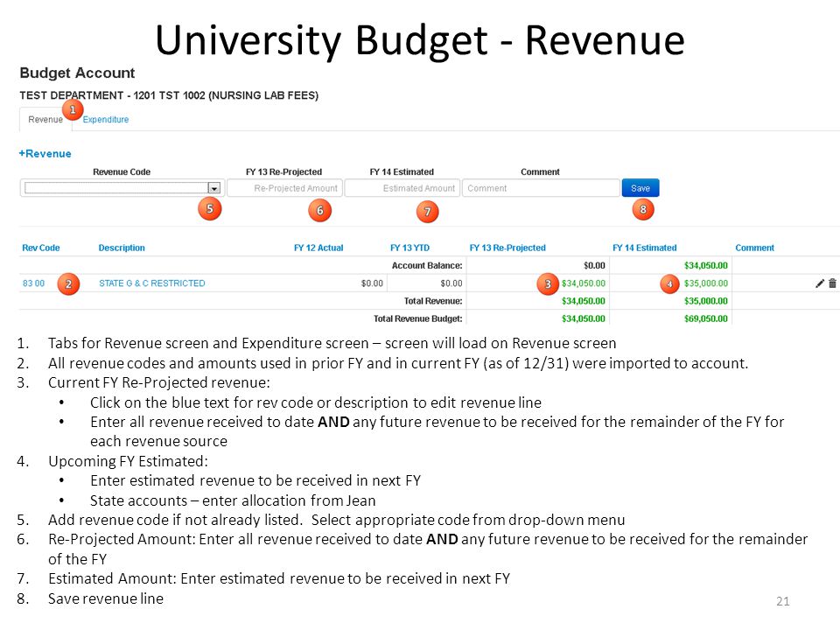Click the +Revenue link

pos(45,154)
